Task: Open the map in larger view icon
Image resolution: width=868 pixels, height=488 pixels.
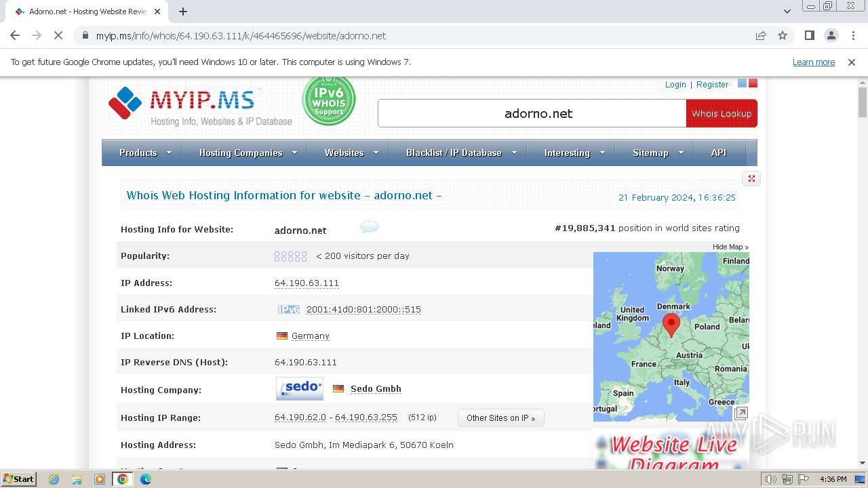Action: pos(741,413)
